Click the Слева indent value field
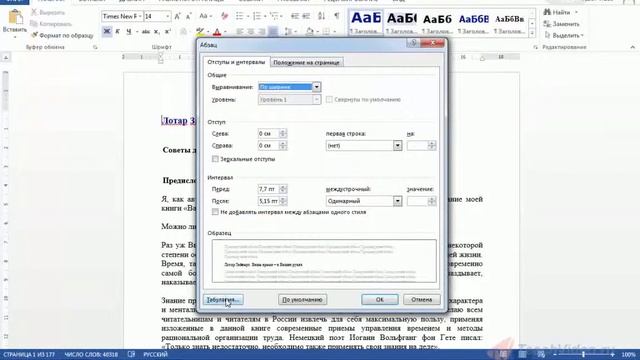The height and width of the screenshot is (360, 640). [x=268, y=133]
